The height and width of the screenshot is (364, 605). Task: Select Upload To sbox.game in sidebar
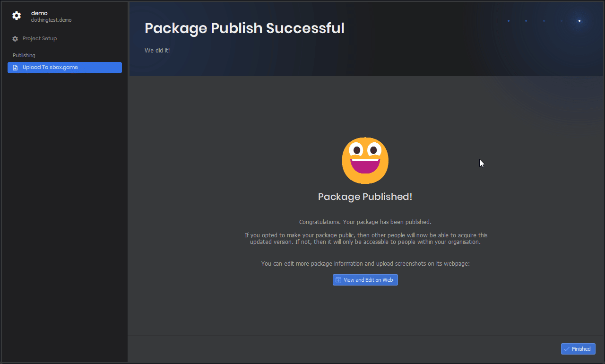point(50,68)
